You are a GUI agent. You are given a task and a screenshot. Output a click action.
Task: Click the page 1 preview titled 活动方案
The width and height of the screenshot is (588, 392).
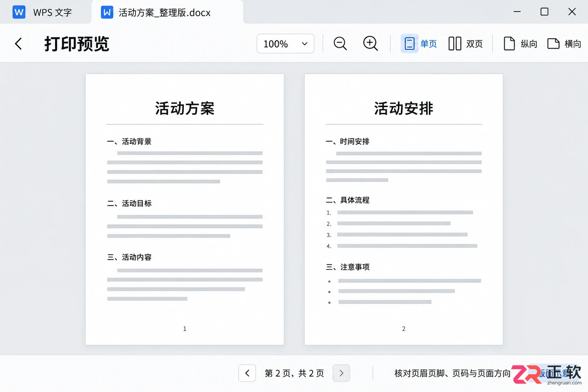click(185, 209)
